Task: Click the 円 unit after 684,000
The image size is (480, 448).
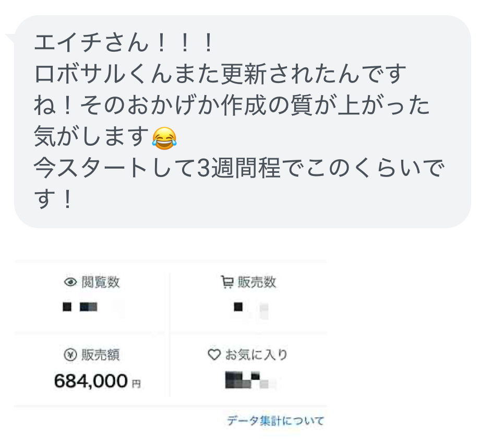Action: (x=136, y=384)
